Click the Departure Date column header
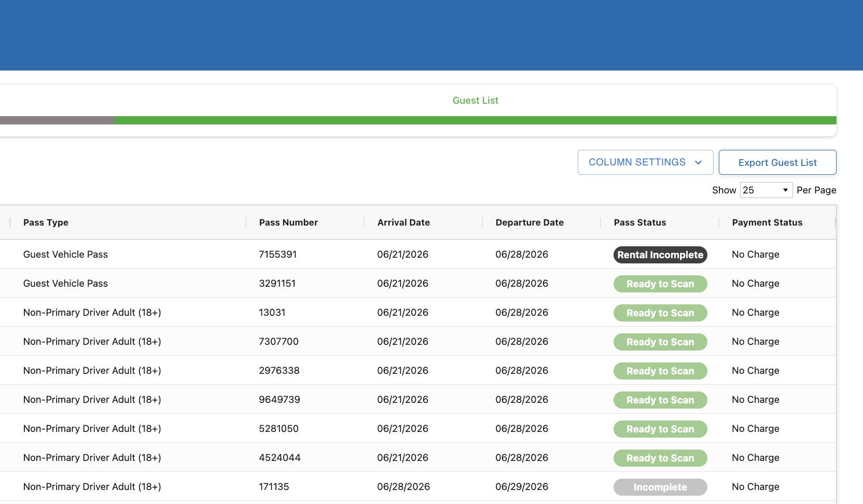 [x=530, y=222]
